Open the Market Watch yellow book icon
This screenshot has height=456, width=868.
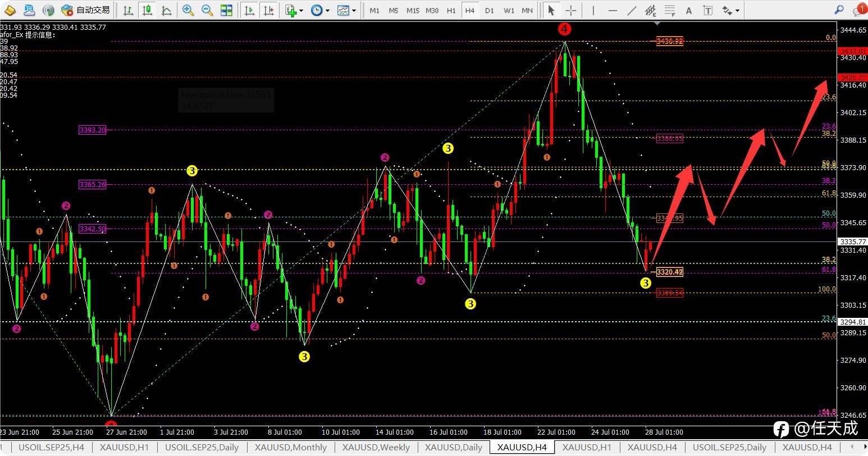click(x=11, y=10)
